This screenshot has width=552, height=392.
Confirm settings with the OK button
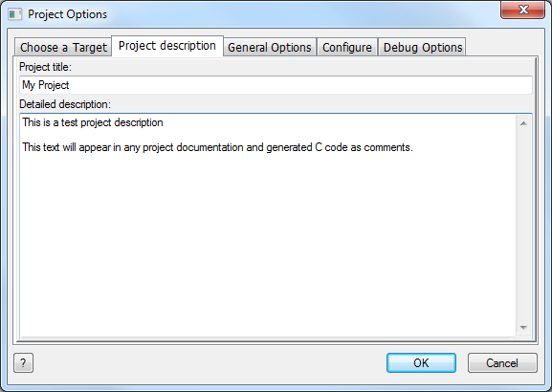tap(421, 362)
